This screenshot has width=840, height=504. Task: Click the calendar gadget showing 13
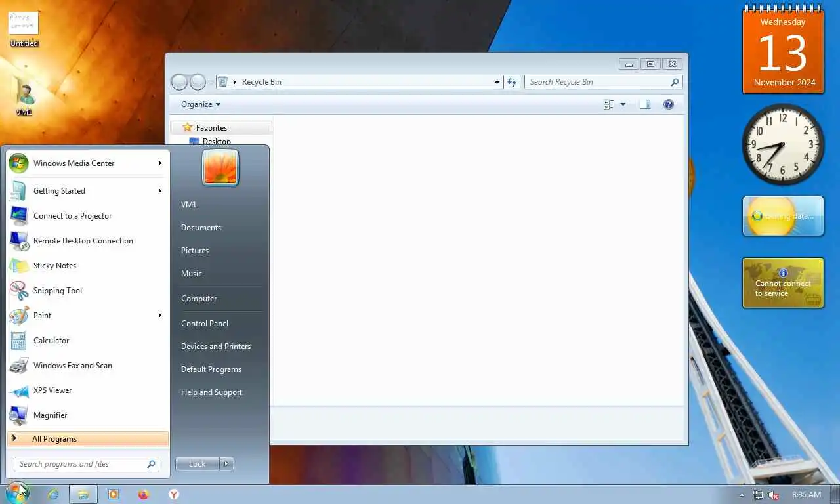(x=783, y=50)
